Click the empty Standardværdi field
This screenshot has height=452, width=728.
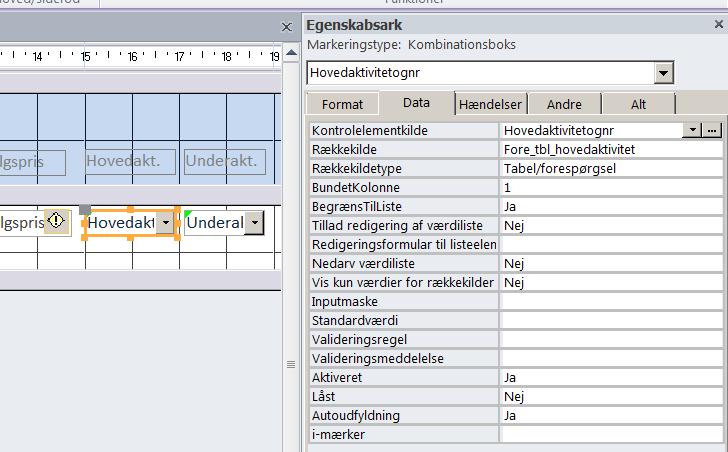[611, 321]
